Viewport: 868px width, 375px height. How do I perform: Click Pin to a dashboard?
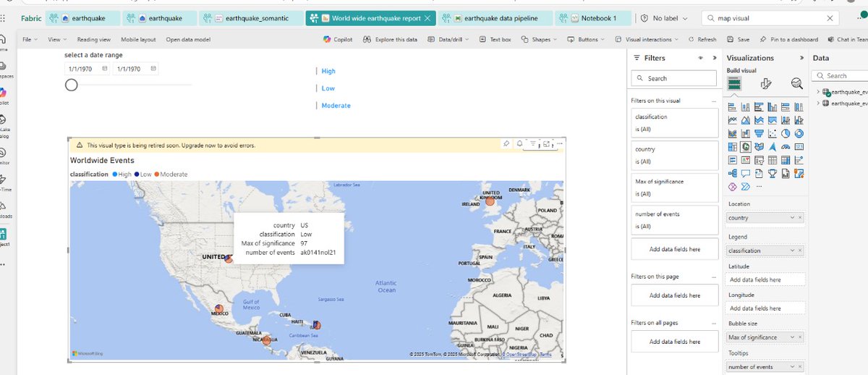(789, 40)
